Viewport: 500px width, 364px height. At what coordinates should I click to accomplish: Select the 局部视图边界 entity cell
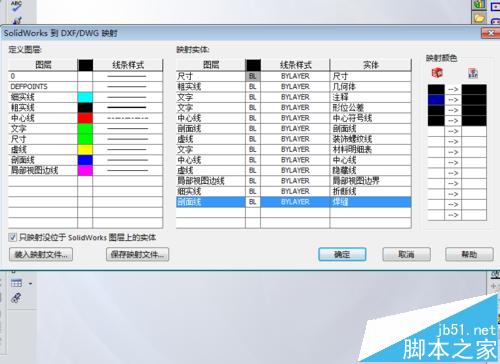371,181
